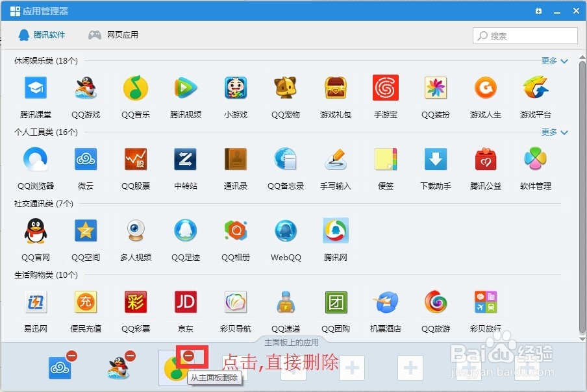The width and height of the screenshot is (587, 392).
Task: Launch the 游戏人生 app
Action: click(486, 88)
